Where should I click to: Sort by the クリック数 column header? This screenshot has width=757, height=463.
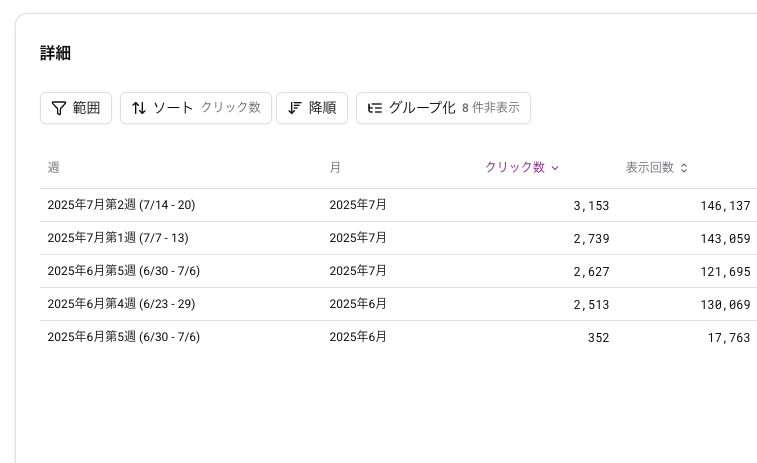point(521,168)
